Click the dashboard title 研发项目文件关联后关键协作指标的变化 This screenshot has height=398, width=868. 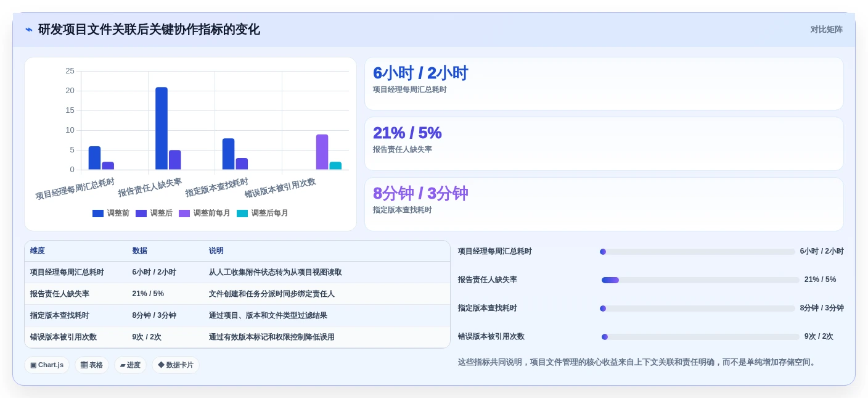(x=149, y=30)
